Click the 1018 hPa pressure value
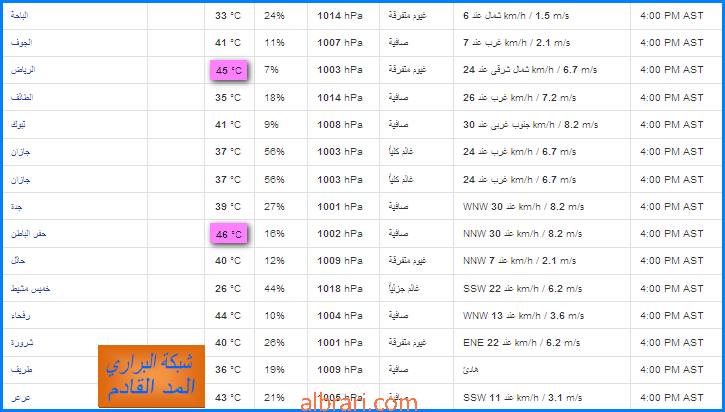725x412 pixels. pos(340,288)
